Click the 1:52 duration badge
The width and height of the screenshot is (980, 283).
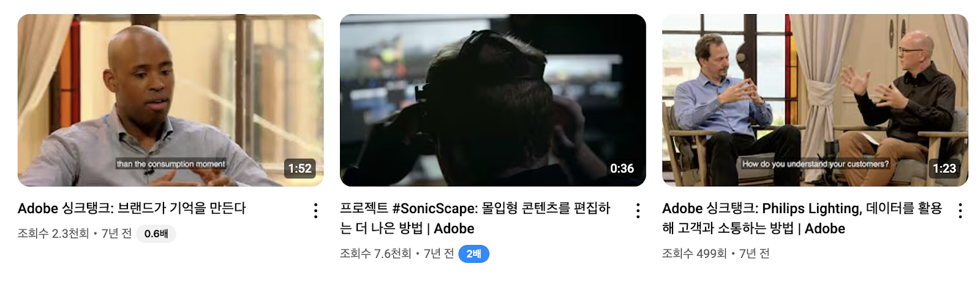[300, 168]
